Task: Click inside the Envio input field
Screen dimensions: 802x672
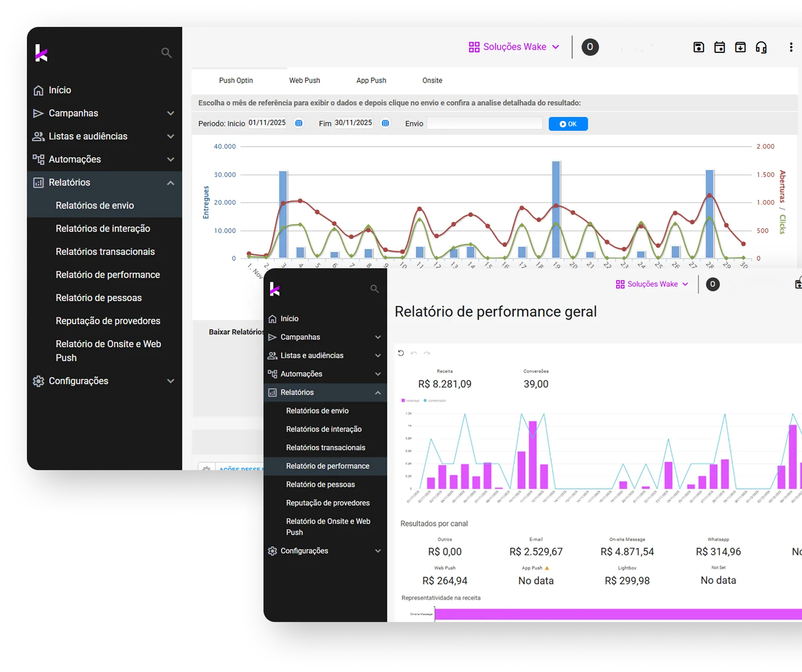Action: tap(484, 123)
